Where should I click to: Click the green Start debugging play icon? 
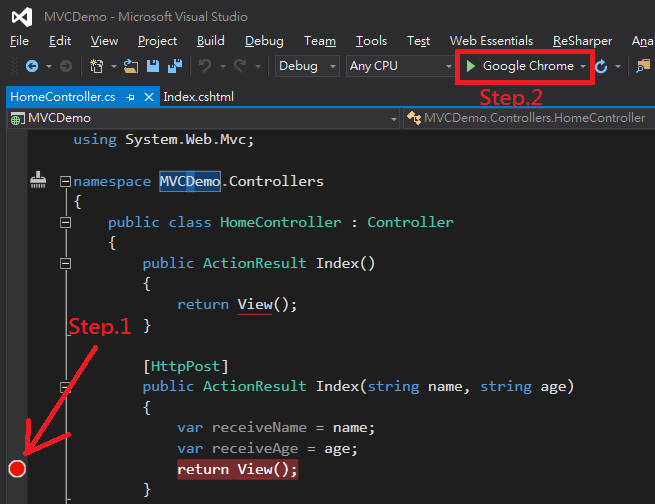(471, 66)
